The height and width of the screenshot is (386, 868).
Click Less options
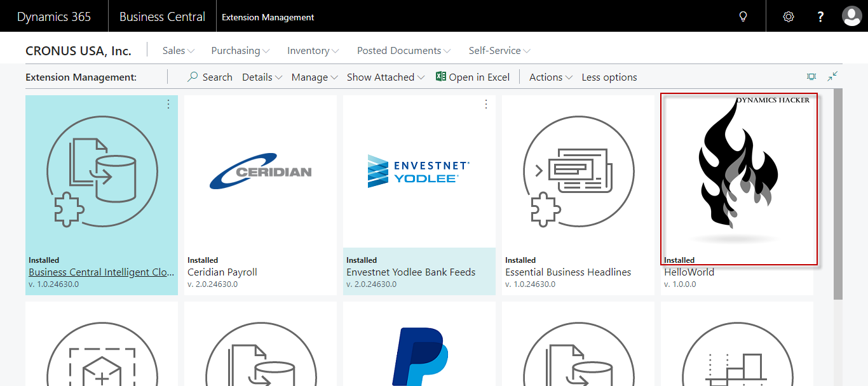(609, 77)
